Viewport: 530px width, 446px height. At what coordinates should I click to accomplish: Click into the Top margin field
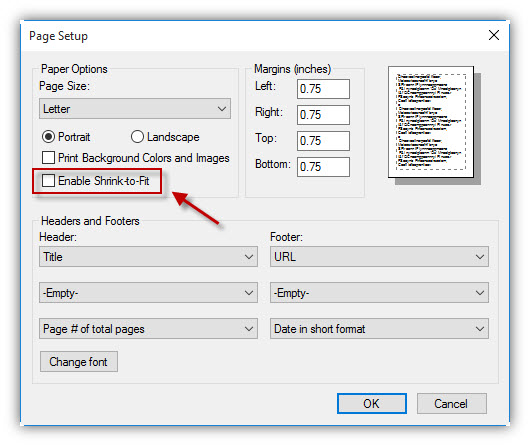pyautogui.click(x=323, y=141)
